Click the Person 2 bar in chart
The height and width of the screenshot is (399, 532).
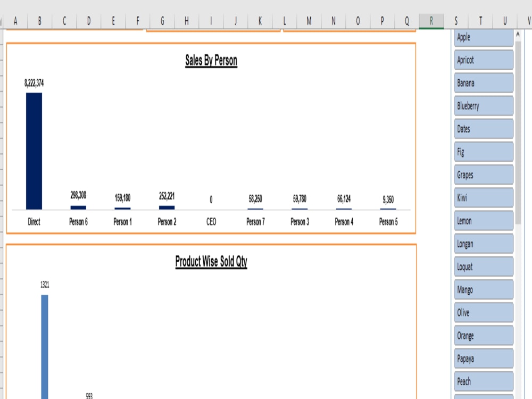pos(167,207)
